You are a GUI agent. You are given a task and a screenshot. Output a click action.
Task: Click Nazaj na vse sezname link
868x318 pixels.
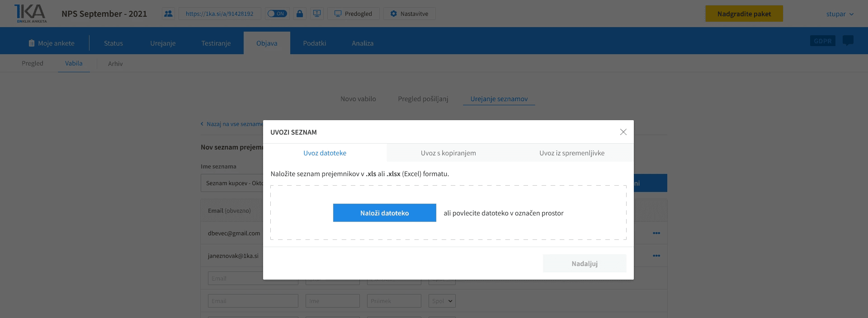[232, 124]
